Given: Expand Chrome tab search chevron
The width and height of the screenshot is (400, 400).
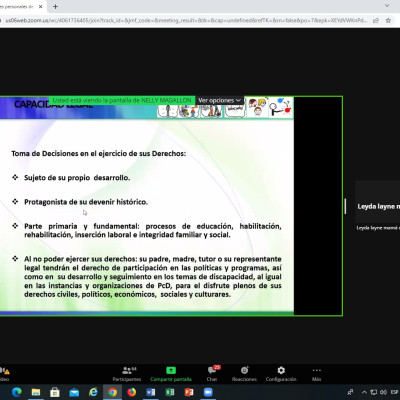Looking at the screenshot, I should pyautogui.click(x=387, y=6).
